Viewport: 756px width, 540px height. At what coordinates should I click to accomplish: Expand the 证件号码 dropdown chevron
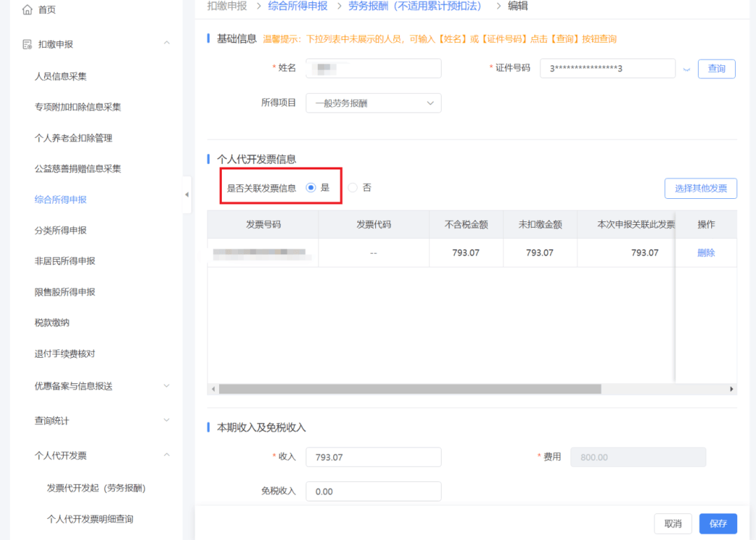(687, 69)
